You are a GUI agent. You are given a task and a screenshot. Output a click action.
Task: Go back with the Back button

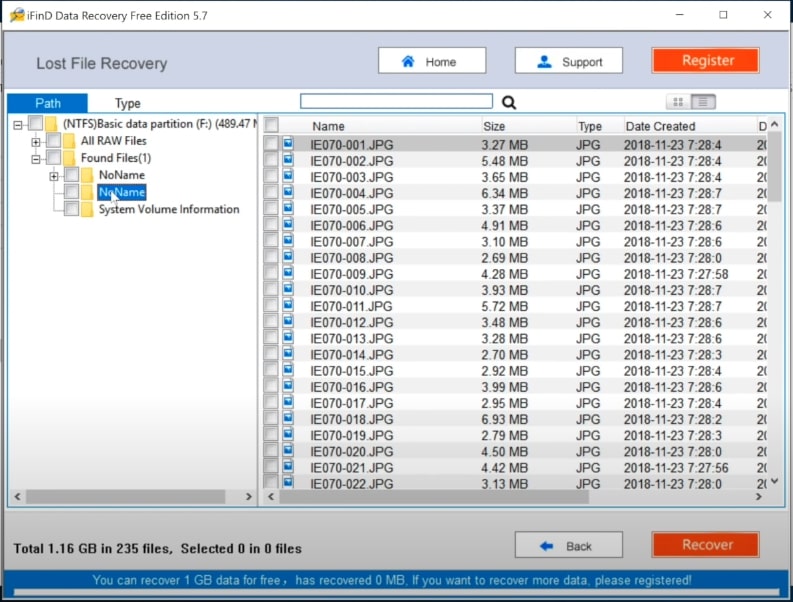[x=568, y=545]
